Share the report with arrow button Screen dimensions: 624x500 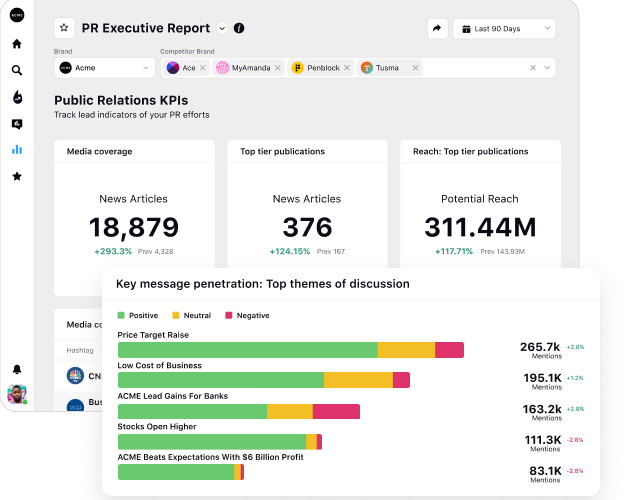[x=437, y=28]
